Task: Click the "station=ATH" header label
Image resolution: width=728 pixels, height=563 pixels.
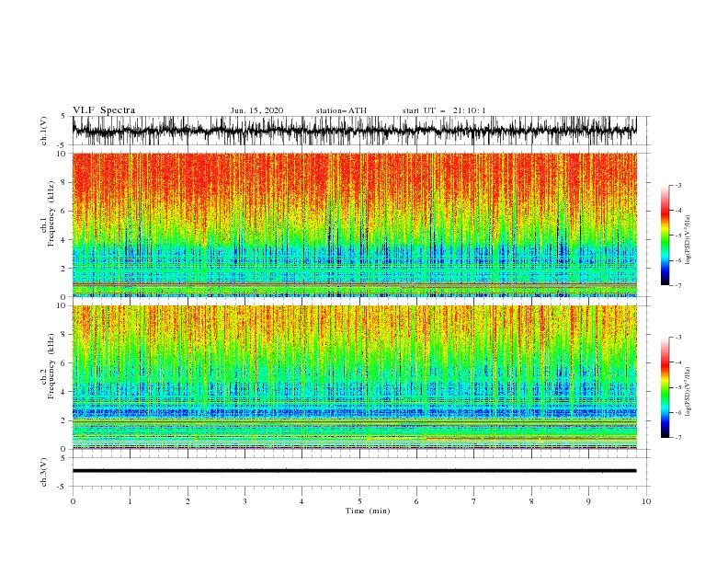Action: click(341, 110)
